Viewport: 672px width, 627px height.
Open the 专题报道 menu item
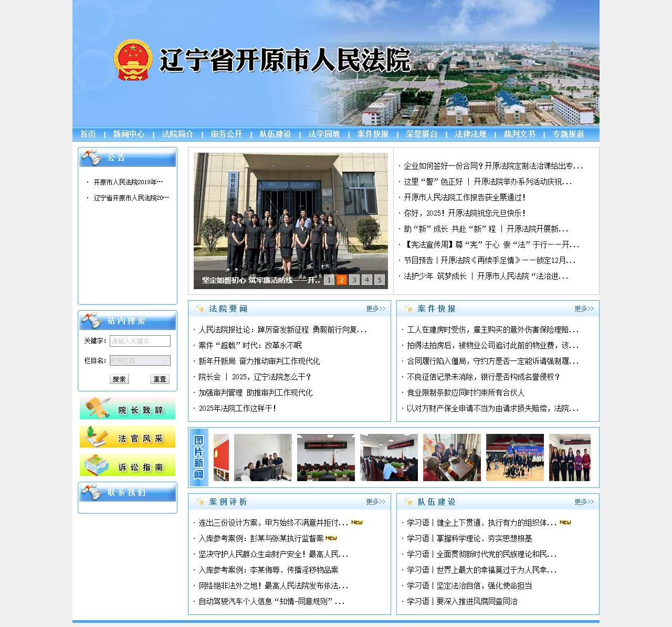(568, 134)
